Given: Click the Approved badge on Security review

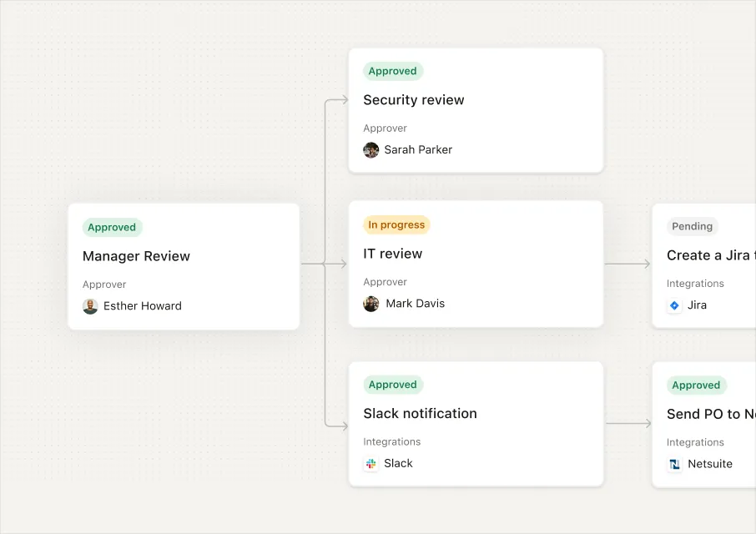Looking at the screenshot, I should pyautogui.click(x=393, y=71).
